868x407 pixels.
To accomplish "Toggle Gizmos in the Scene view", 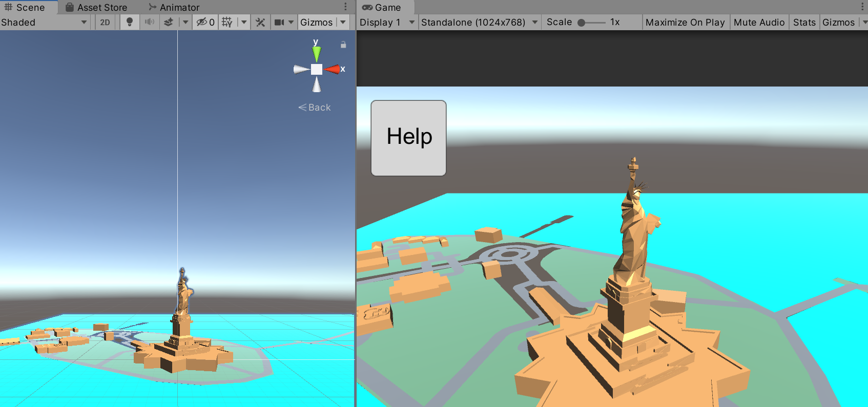I will click(x=316, y=22).
